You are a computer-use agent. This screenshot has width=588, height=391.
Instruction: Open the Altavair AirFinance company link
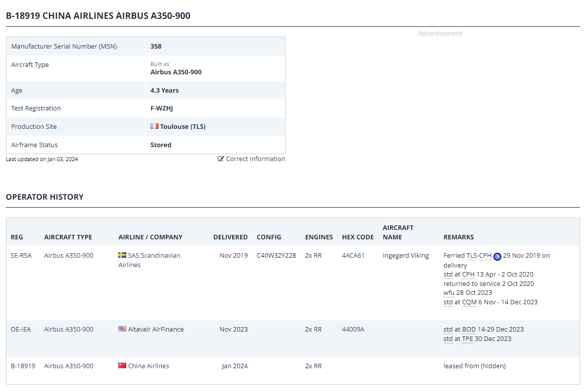pyautogui.click(x=155, y=329)
